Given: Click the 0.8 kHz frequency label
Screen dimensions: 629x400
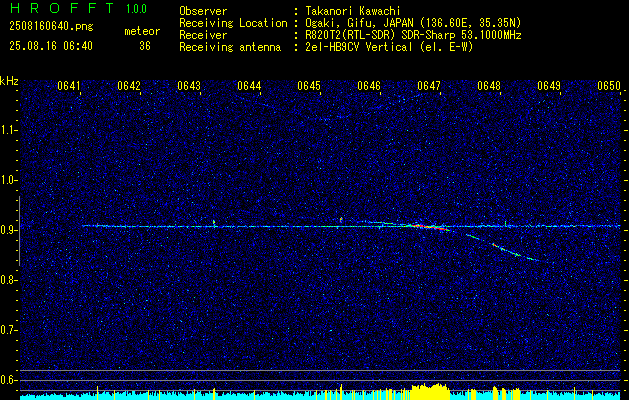Looking at the screenshot, I should point(8,280).
